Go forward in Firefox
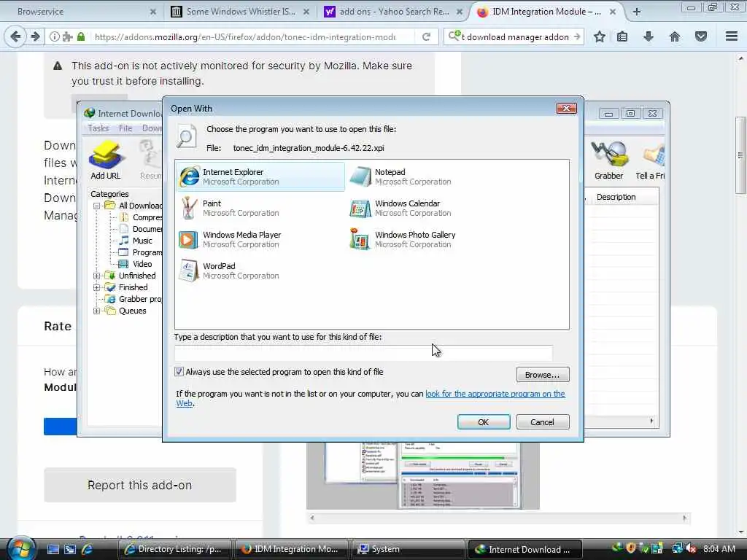 tap(35, 36)
